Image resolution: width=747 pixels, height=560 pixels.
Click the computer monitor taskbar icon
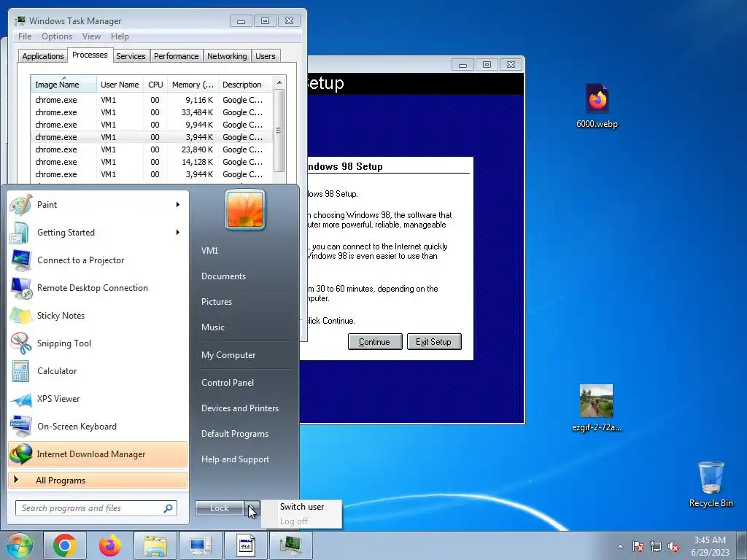[x=200, y=545]
